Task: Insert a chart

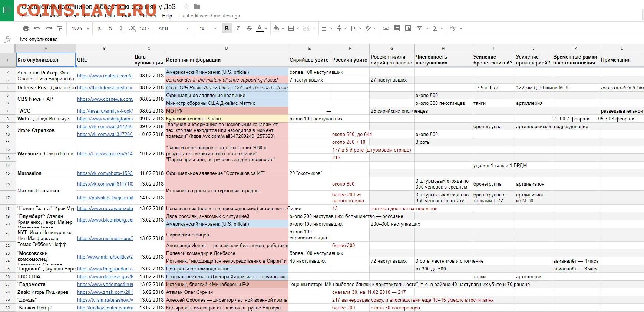Action: pos(408,28)
